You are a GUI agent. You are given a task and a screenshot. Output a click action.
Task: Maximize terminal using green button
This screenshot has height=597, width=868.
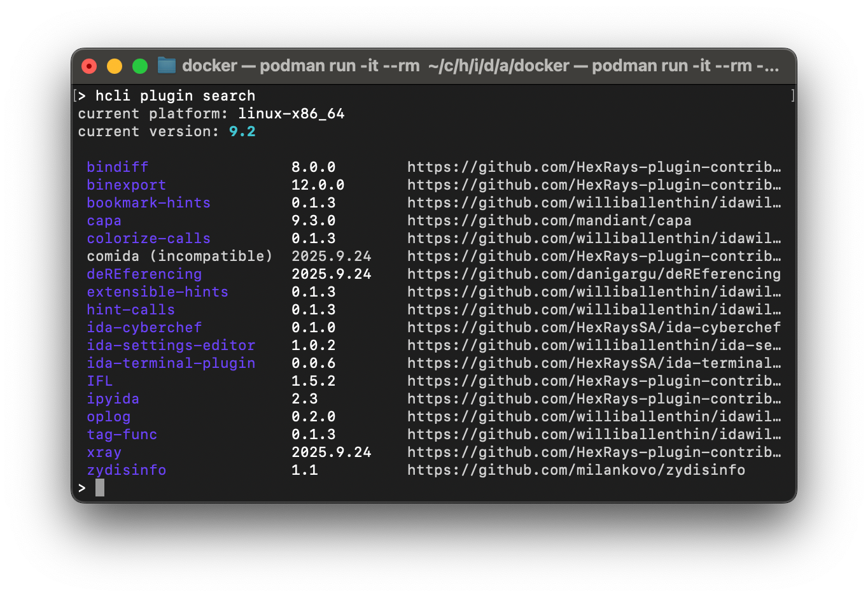click(140, 66)
